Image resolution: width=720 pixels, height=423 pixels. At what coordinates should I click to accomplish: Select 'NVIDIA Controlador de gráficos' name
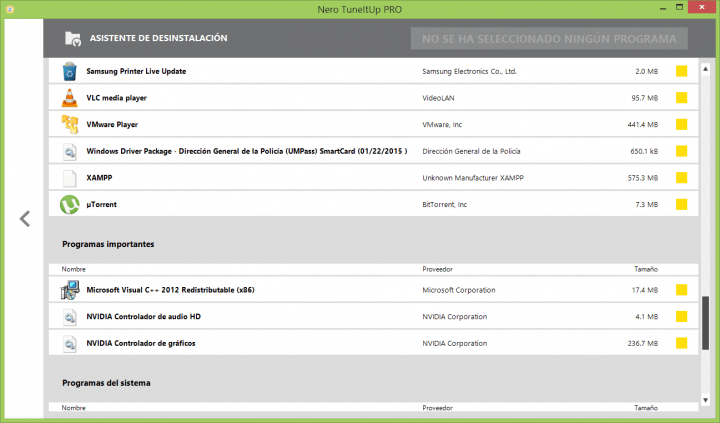141,343
